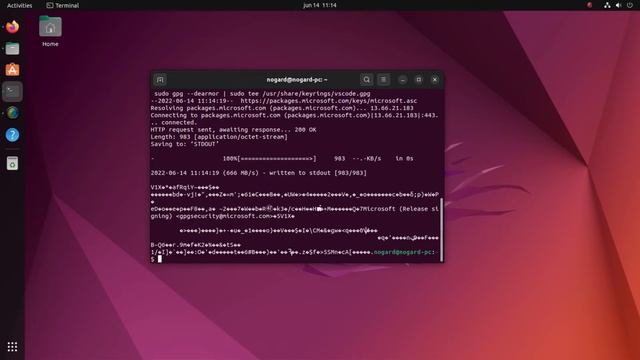Open the Help icon in the dock

pos(12,135)
